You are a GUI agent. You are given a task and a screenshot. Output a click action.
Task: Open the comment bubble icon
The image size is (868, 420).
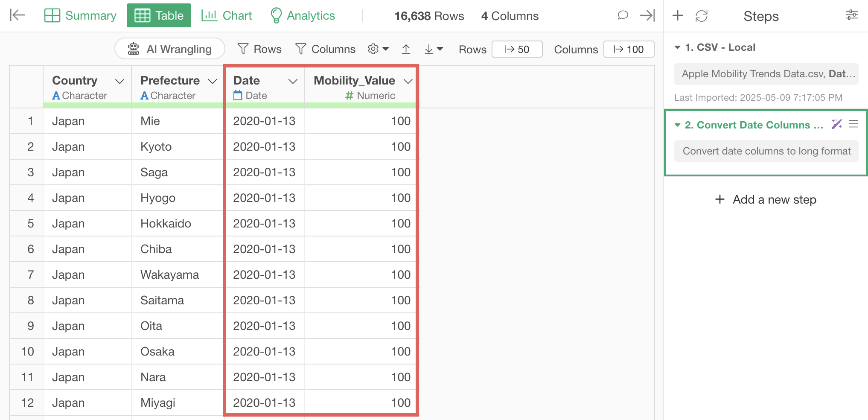pyautogui.click(x=623, y=16)
